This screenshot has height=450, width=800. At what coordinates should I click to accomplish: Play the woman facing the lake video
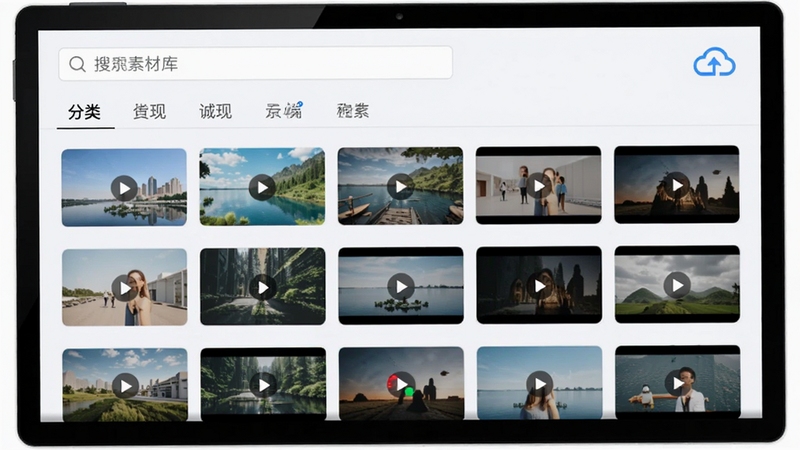[540, 383]
